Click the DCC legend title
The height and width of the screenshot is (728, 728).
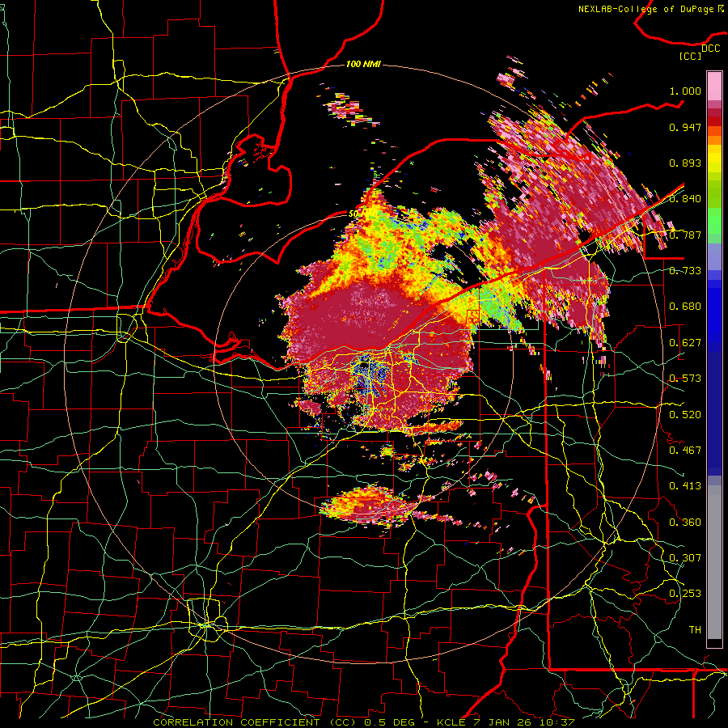(710, 49)
